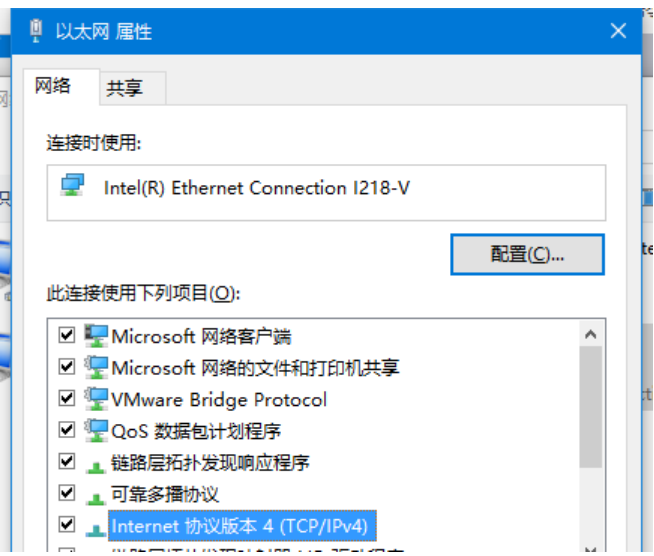
Task: Close the 以太网 属性 dialog
Action: tap(618, 31)
